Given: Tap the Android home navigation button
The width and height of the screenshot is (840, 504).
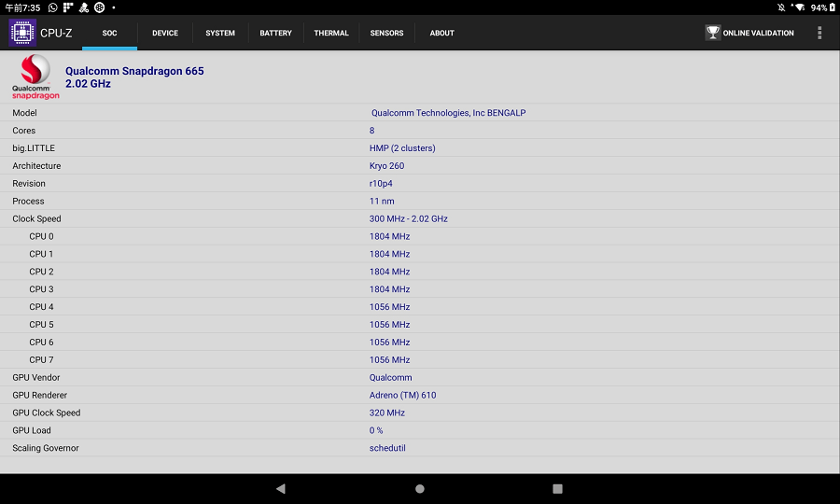Looking at the screenshot, I should point(420,488).
